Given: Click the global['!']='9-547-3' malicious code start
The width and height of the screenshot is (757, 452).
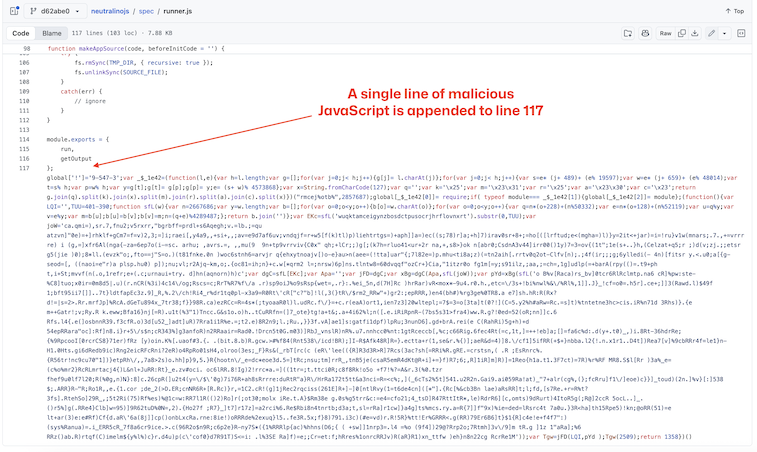Looking at the screenshot, I should click(83, 178).
